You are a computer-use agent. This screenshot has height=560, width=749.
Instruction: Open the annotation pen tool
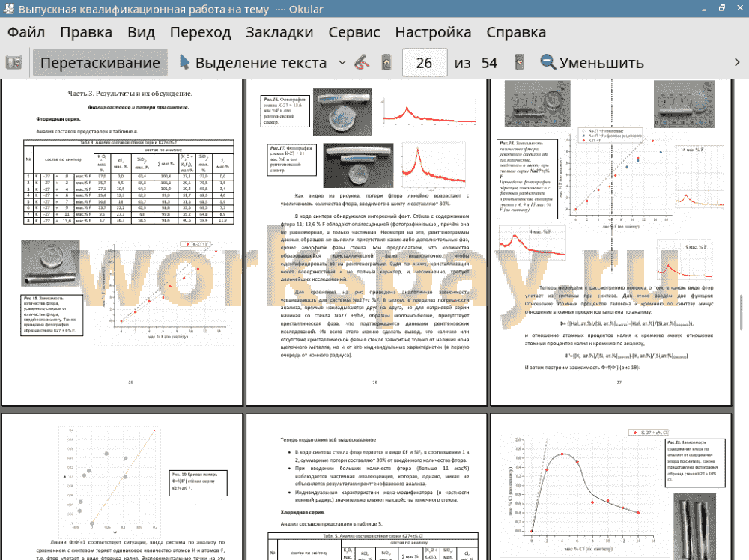coord(362,63)
